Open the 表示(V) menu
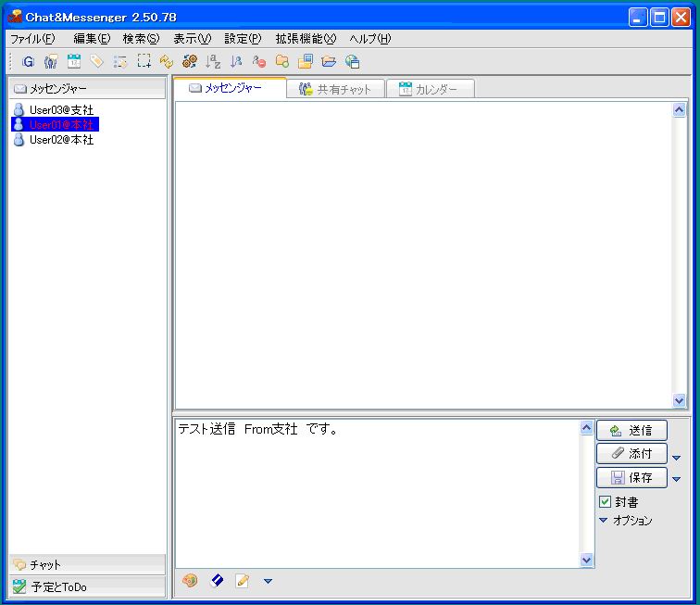The height and width of the screenshot is (605, 700). (193, 39)
